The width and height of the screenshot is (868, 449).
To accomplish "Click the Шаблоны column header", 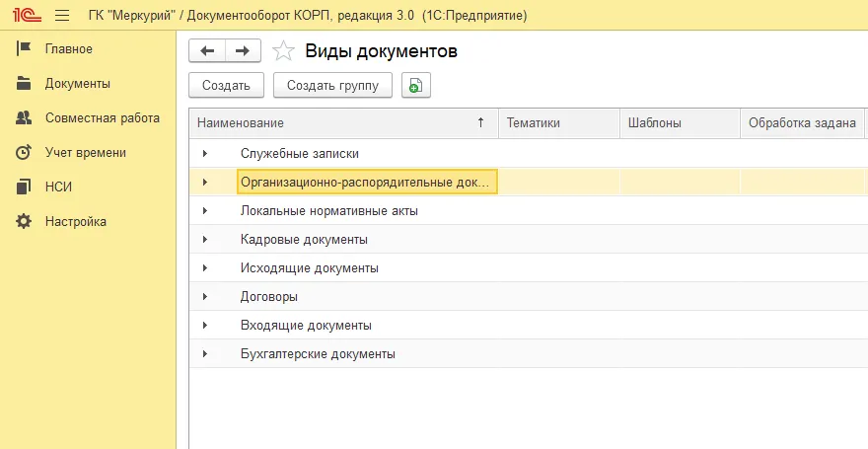I will pyautogui.click(x=680, y=123).
